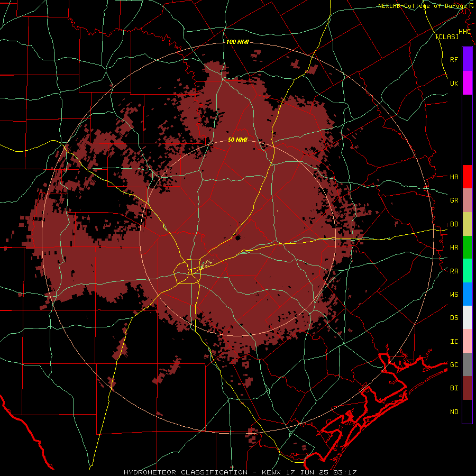476x476 pixels.
Task: Click the black clutter hole near radar center
Action: click(237, 237)
